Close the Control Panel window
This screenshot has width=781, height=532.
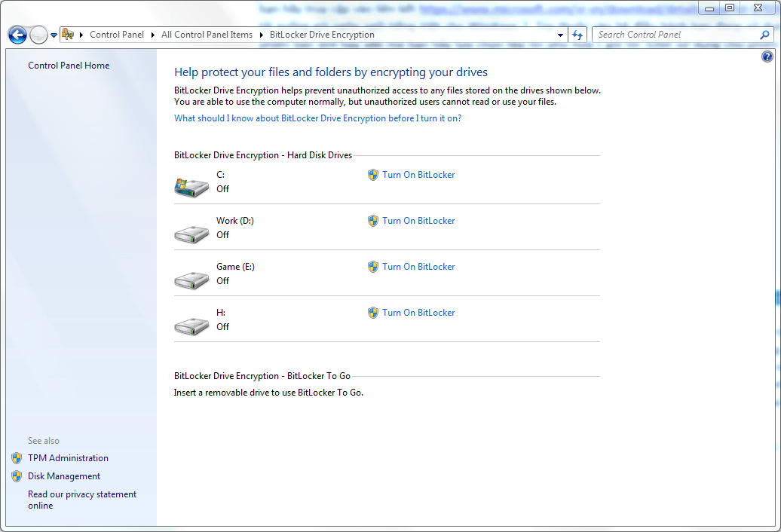[758, 8]
